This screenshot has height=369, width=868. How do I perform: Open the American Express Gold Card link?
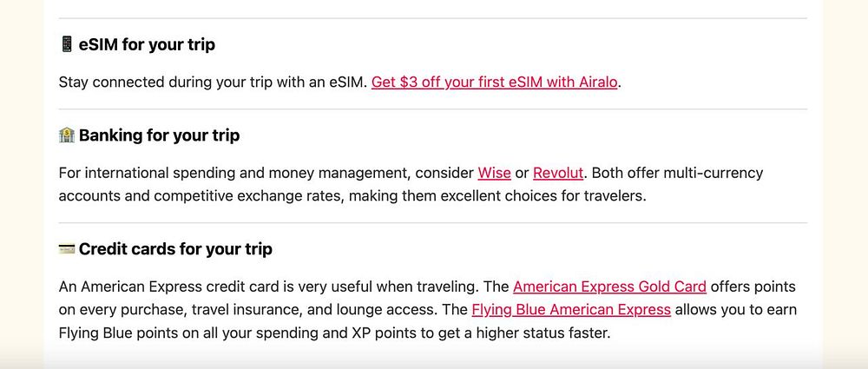pyautogui.click(x=609, y=287)
